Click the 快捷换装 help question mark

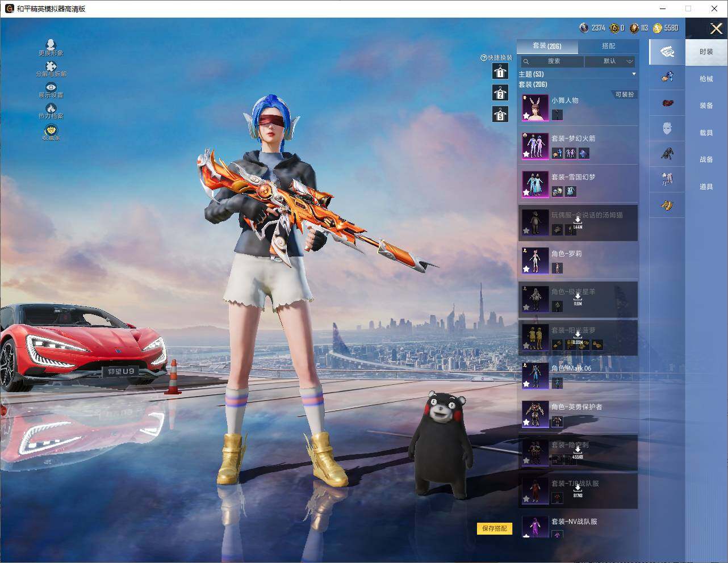pos(484,58)
